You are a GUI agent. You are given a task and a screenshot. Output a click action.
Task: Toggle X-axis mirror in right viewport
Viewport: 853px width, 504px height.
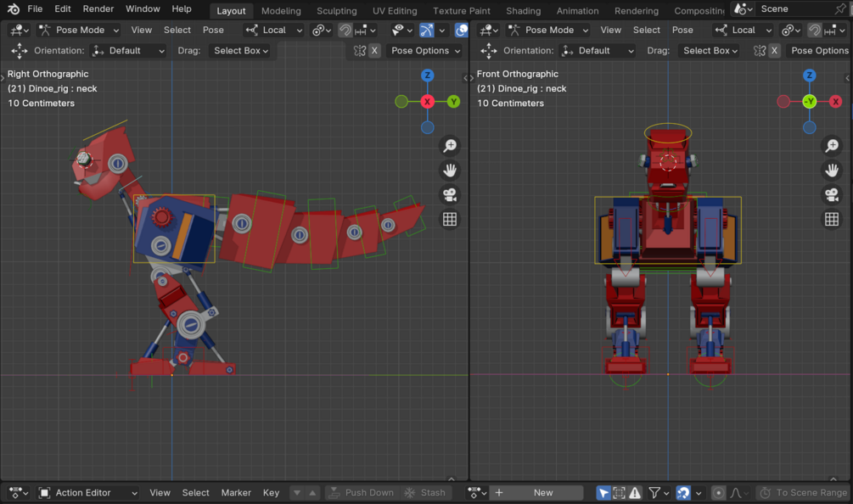click(x=774, y=51)
